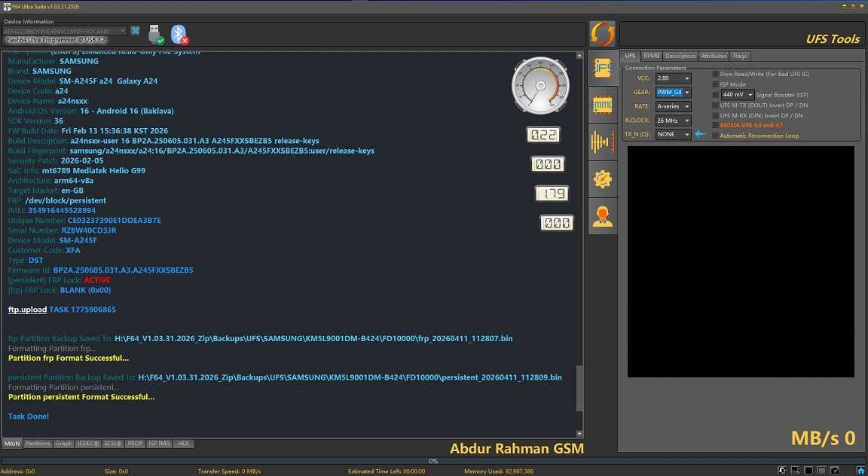The width and height of the screenshot is (868, 476).
Task: Click the round speed gauge dial
Action: tap(540, 86)
